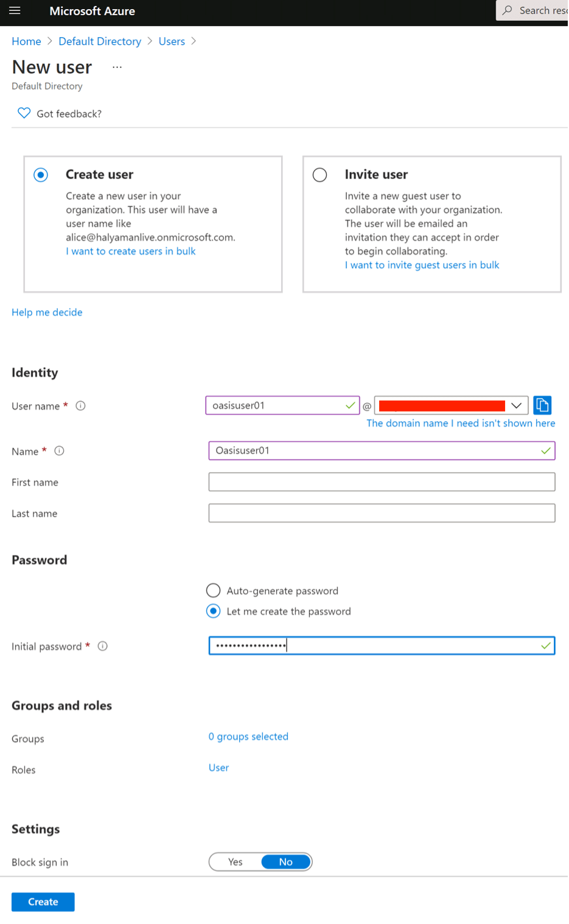569x924 pixels.
Task: Open the User role selection link
Action: [218, 768]
